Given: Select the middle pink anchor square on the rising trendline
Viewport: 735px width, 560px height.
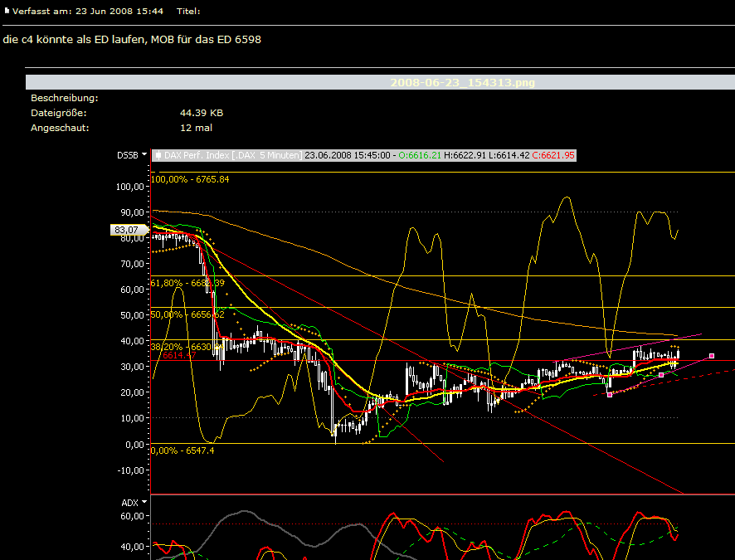Looking at the screenshot, I should (x=661, y=375).
